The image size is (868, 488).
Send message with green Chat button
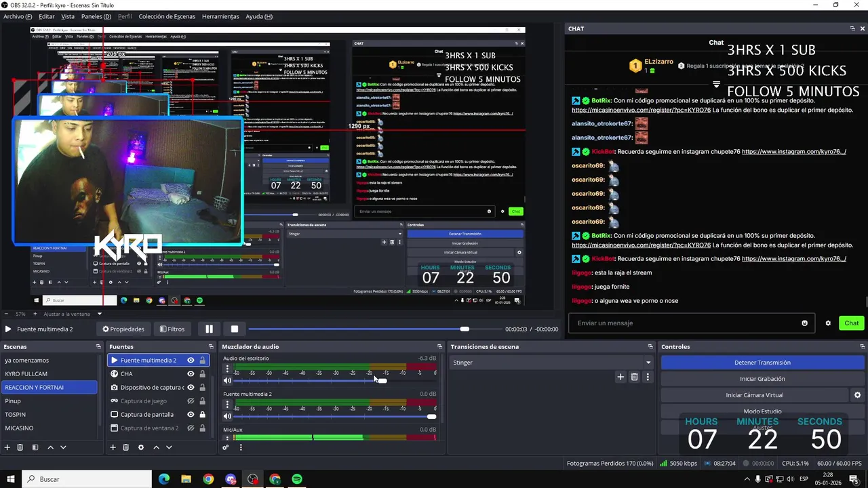[852, 323]
